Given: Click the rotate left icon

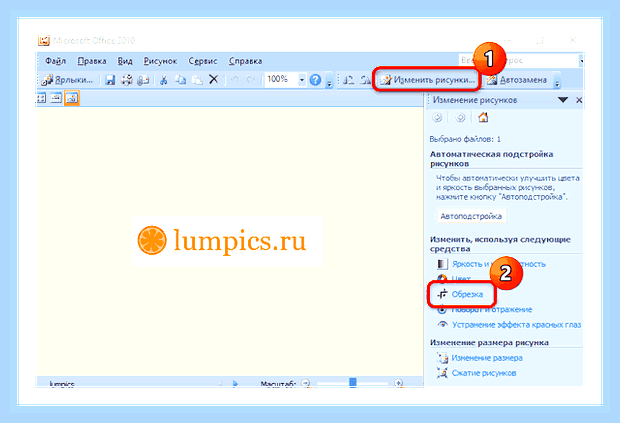Looking at the screenshot, I should tap(348, 80).
